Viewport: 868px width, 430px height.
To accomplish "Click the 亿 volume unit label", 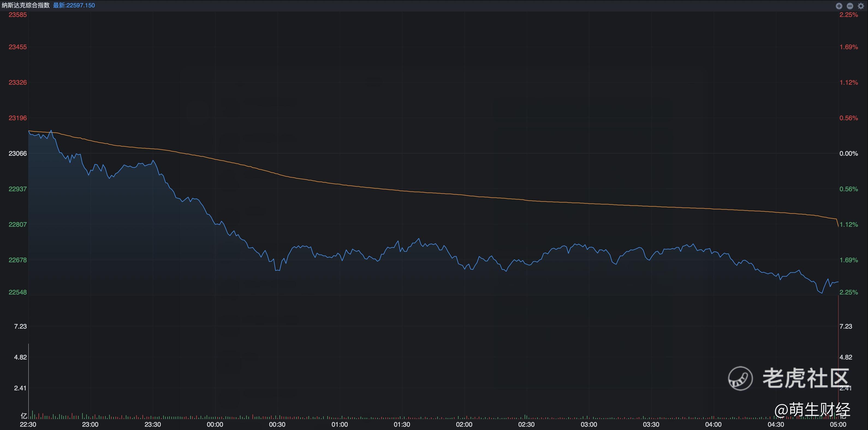I will [x=23, y=416].
